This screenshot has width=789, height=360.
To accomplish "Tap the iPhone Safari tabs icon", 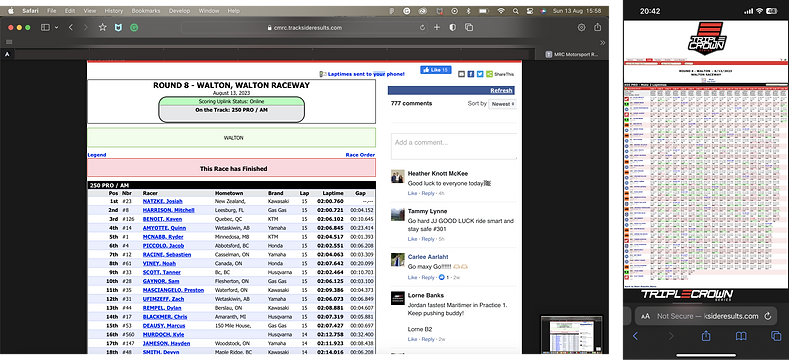I will pos(776,336).
